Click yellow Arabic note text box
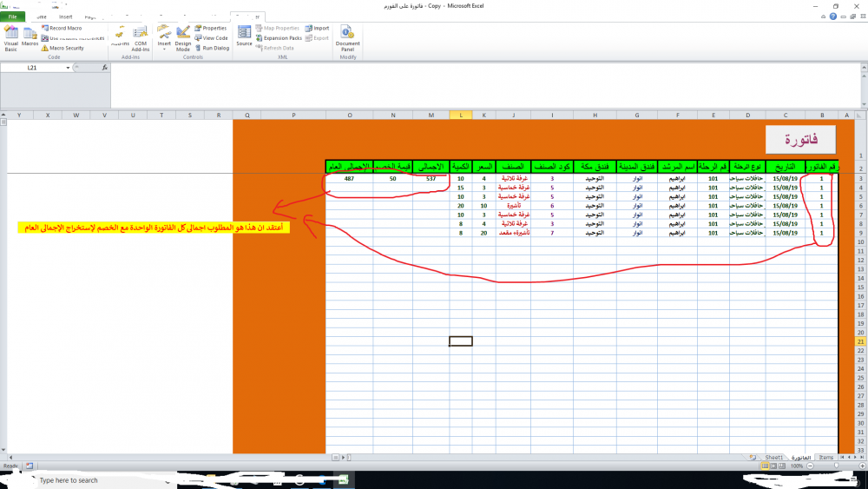Viewport: 868px width, 489px height. (x=154, y=228)
